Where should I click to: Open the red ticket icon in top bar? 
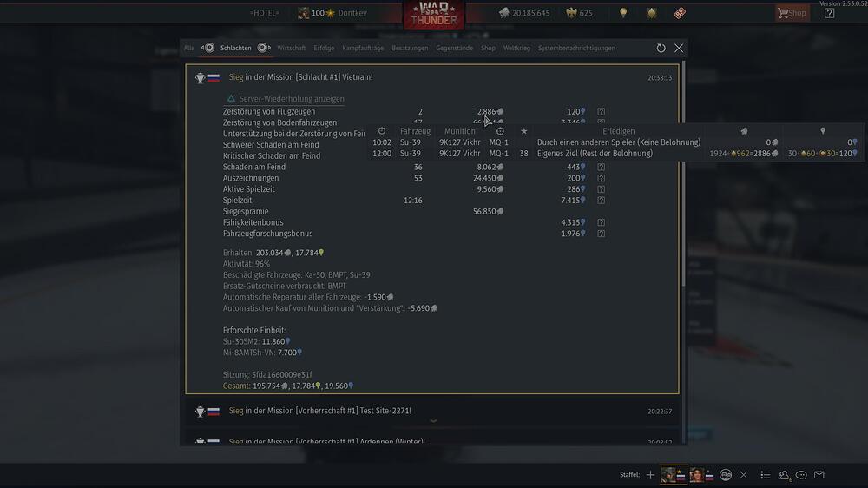click(x=680, y=13)
